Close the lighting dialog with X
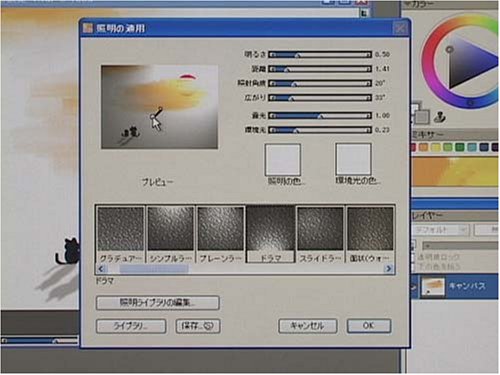Viewport: 500px width, 375px height. click(x=400, y=28)
